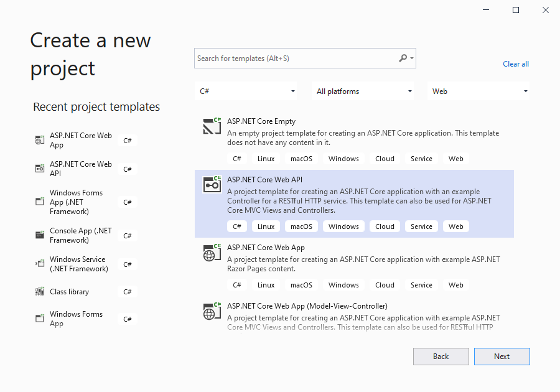The height and width of the screenshot is (392, 560).
Task: Click the Model-View-Controller template icon
Action: 212,311
